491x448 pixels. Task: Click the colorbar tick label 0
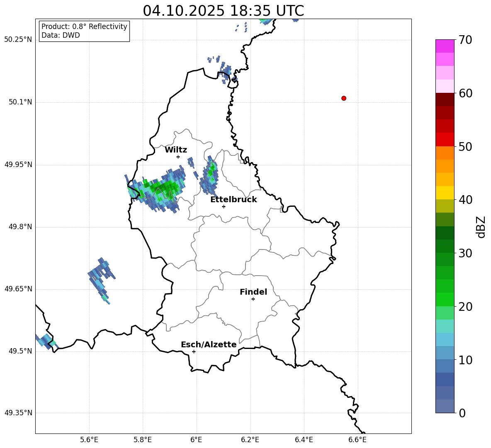(x=462, y=413)
